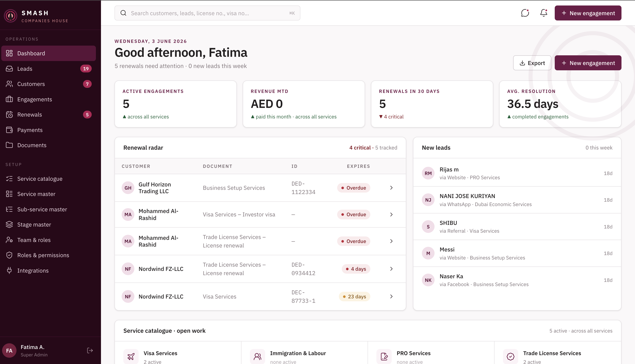This screenshot has height=364, width=635.
Task: Expand the Gulf Horizon Trading LLC row chevron
Action: pyautogui.click(x=391, y=188)
